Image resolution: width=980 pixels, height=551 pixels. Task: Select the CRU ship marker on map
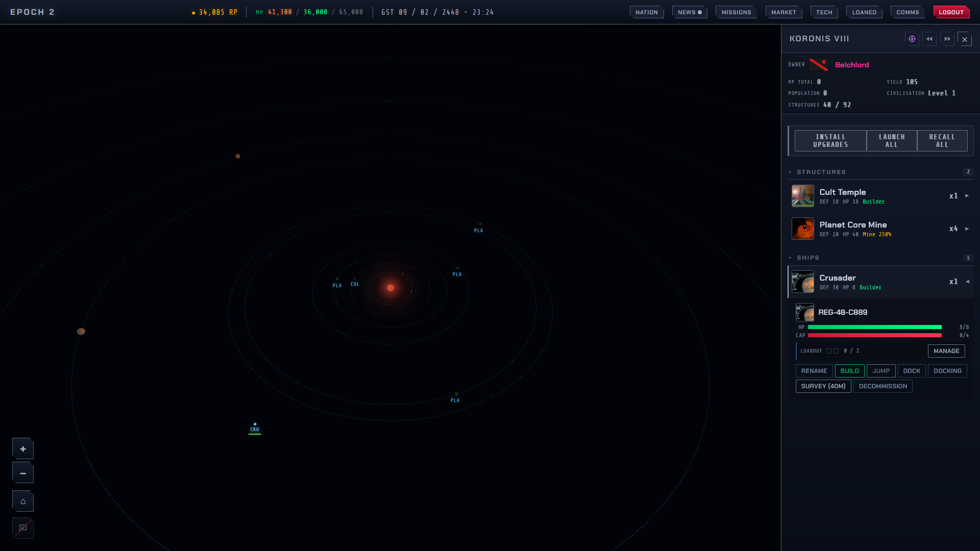(x=255, y=429)
